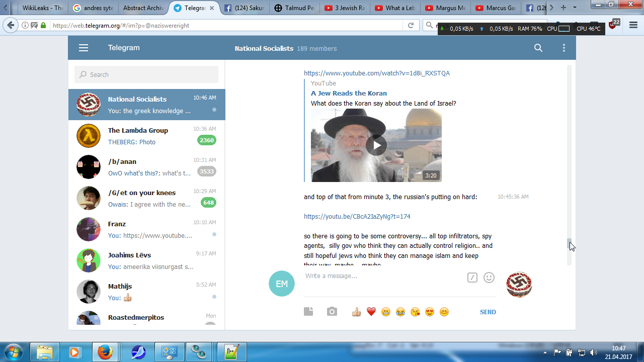Attach a photo with the camera icon
Screen dimensions: 644x362
click(x=332, y=312)
